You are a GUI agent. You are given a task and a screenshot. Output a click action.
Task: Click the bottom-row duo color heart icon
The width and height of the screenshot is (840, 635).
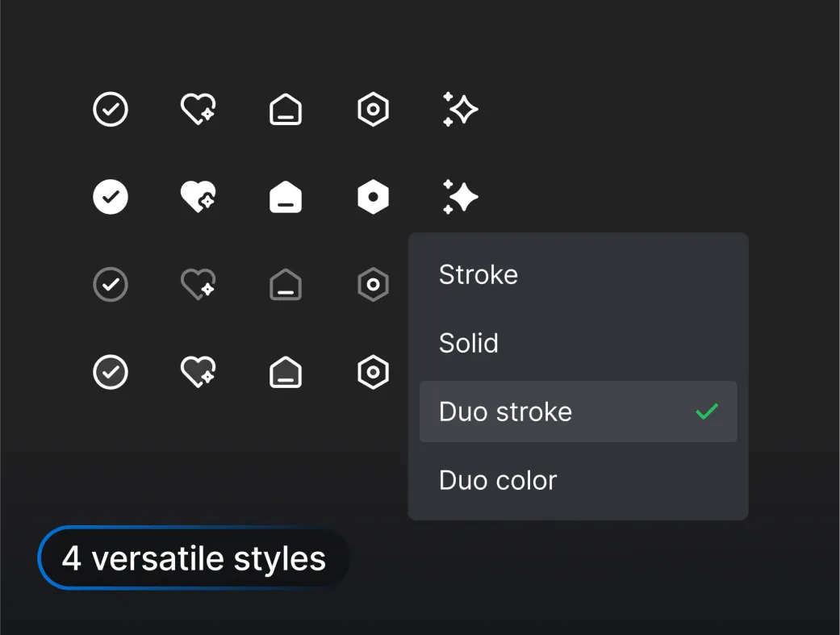[199, 371]
